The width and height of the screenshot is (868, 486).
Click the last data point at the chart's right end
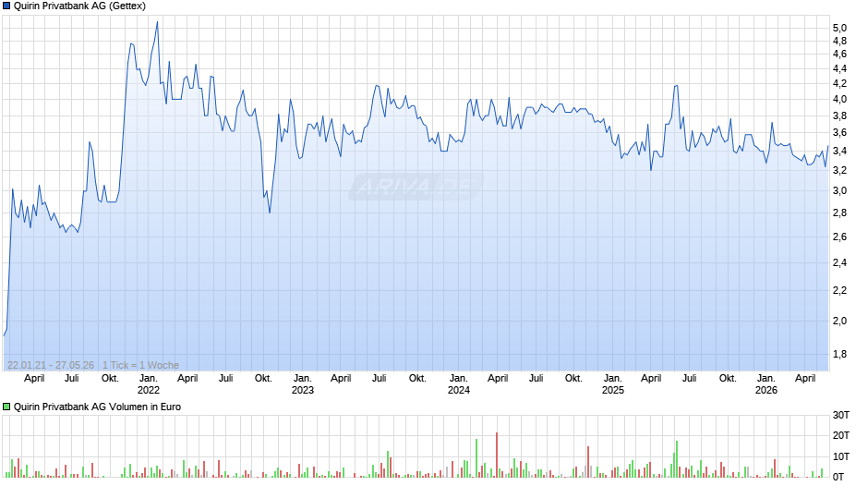tap(828, 146)
